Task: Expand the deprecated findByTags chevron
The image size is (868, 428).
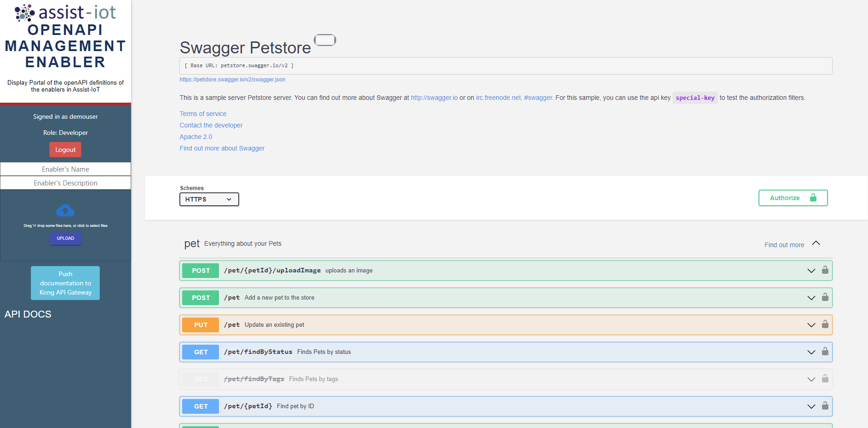Action: 811,379
